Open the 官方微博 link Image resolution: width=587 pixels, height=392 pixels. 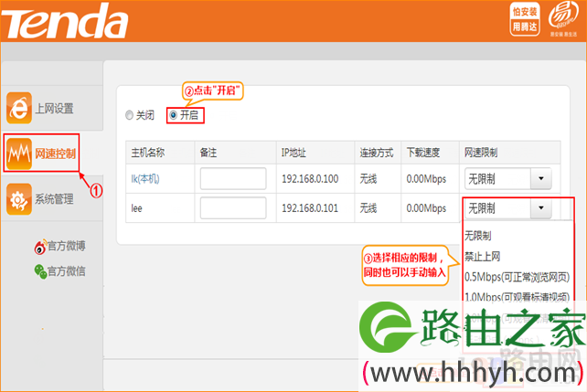click(x=66, y=246)
